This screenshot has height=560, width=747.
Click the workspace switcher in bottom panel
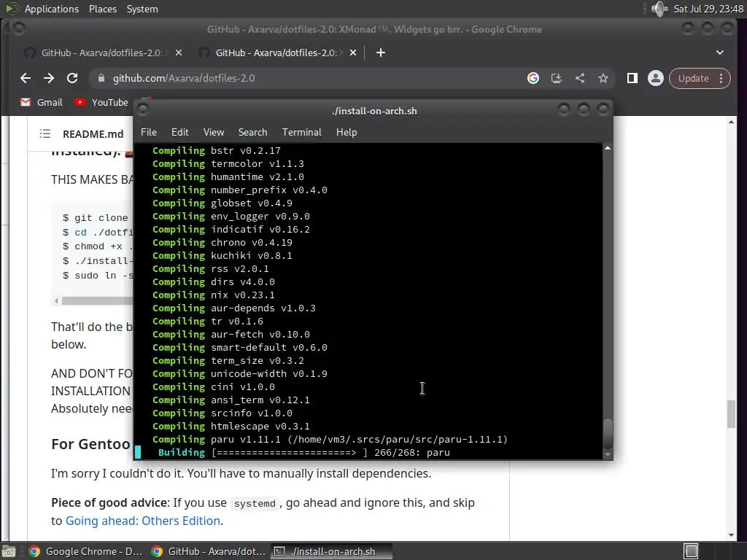[691, 551]
